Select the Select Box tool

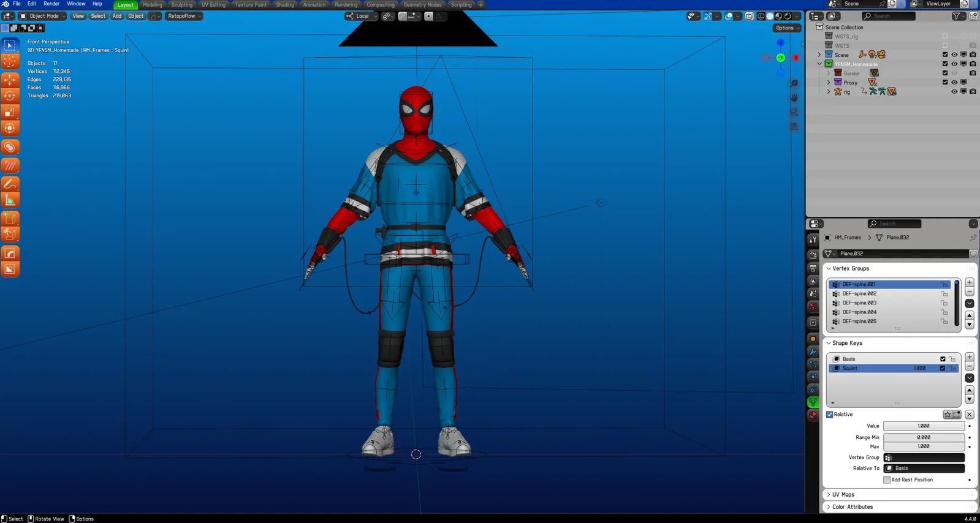tap(10, 45)
